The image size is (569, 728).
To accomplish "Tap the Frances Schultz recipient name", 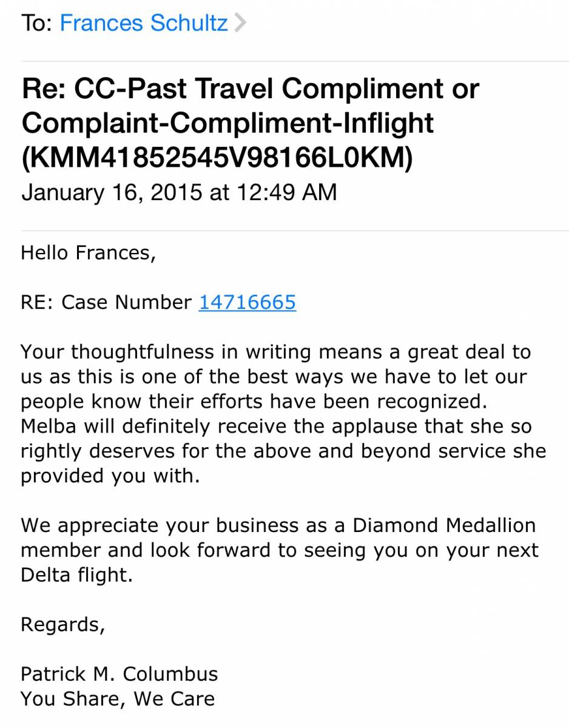I will [144, 24].
